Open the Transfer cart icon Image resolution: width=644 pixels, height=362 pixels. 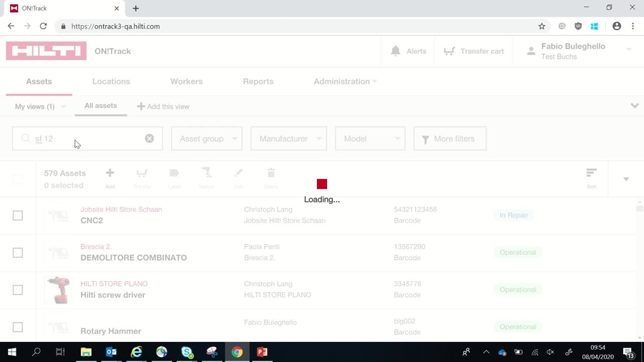(x=449, y=51)
